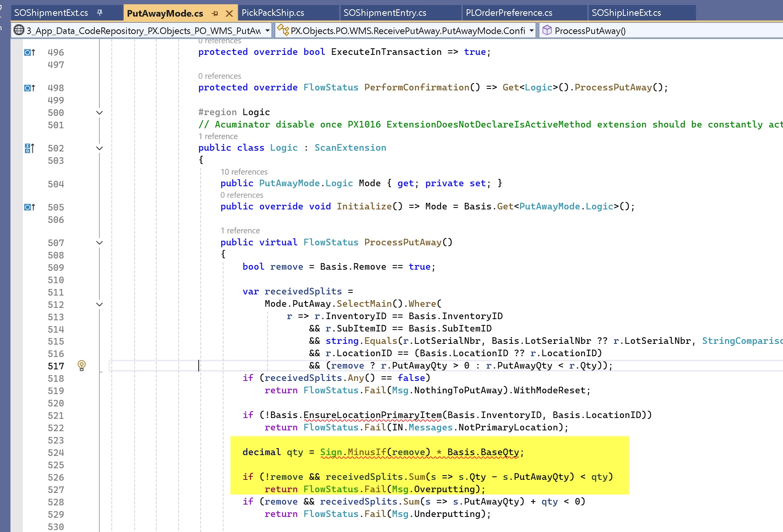The image size is (783, 532).
Task: Click the project globe icon in the navigation bar
Action: pos(19,30)
